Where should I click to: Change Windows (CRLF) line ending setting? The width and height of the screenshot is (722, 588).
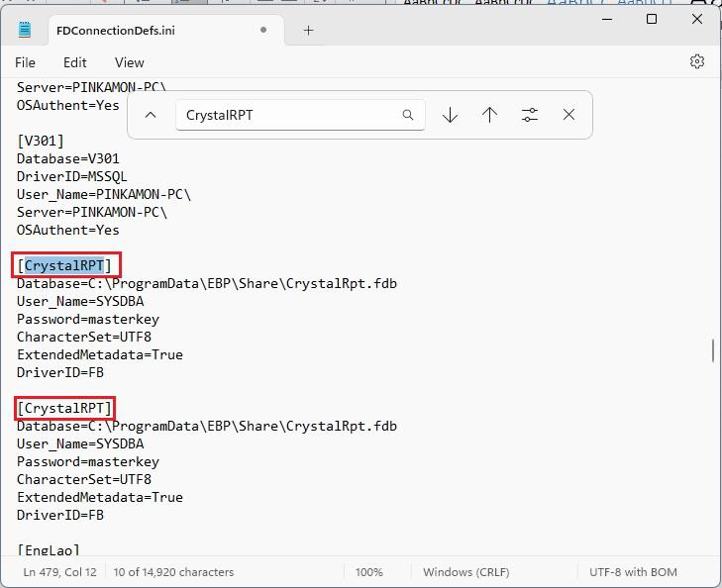471,572
